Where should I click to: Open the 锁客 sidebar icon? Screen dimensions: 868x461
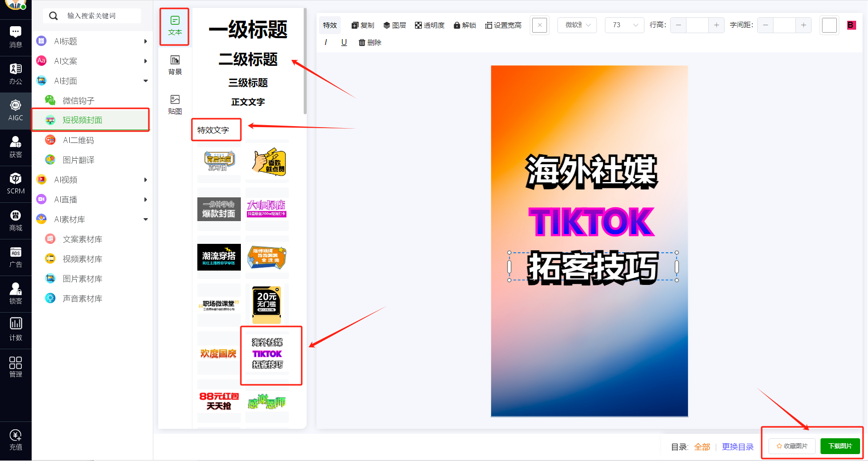(x=16, y=294)
